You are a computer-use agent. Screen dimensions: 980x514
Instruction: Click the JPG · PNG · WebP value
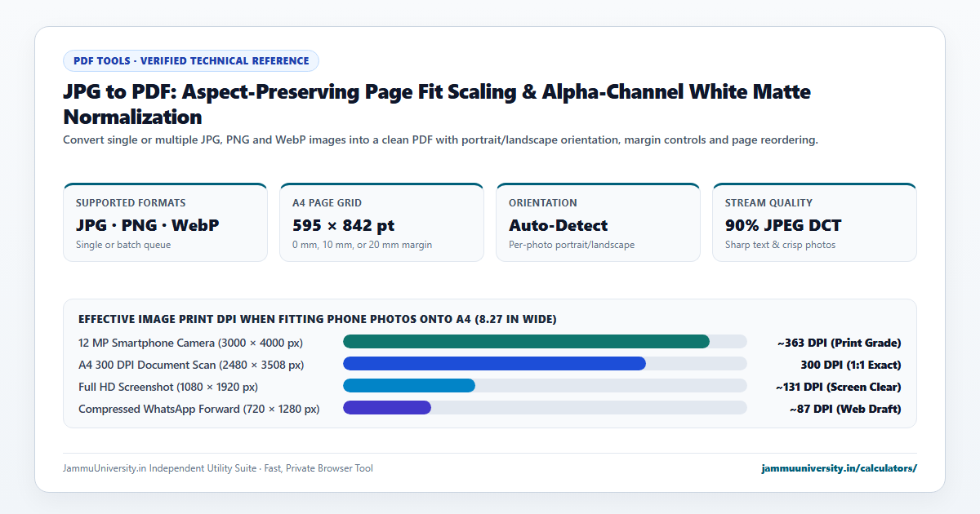click(x=147, y=225)
